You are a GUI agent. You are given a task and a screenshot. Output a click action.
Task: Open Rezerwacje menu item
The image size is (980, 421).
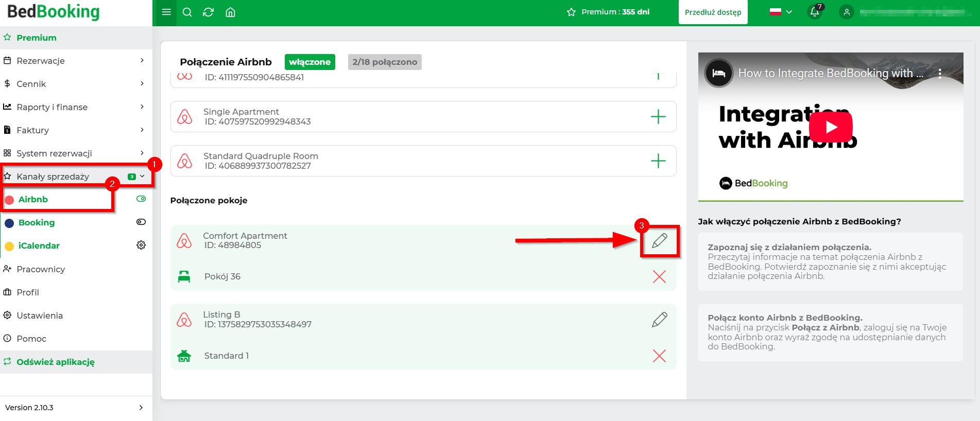pos(76,61)
